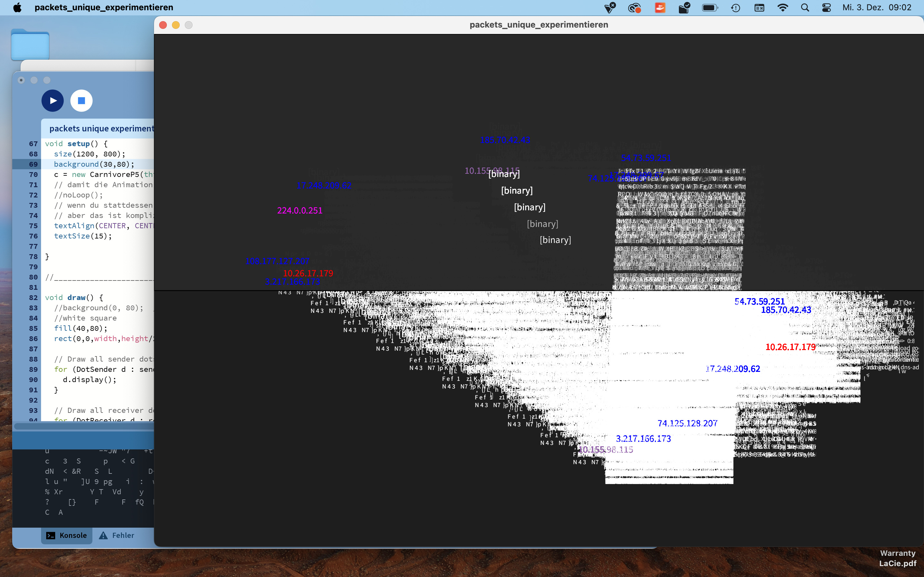Open the Control Center menu bar icon
This screenshot has height=577, width=924.
coord(826,8)
